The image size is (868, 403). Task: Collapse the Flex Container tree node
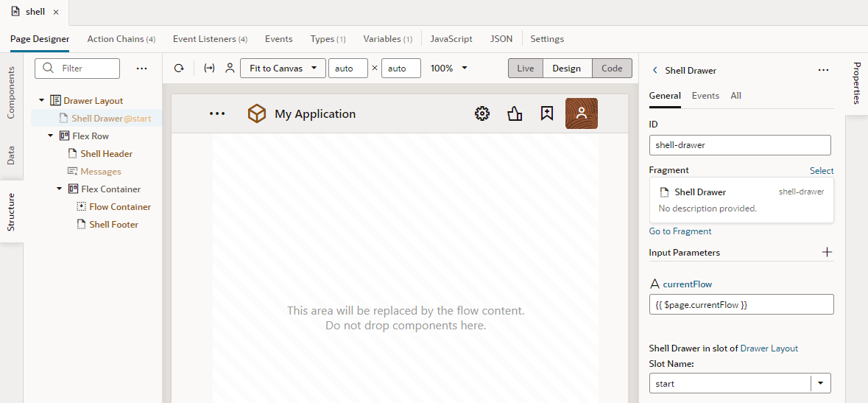tap(59, 189)
